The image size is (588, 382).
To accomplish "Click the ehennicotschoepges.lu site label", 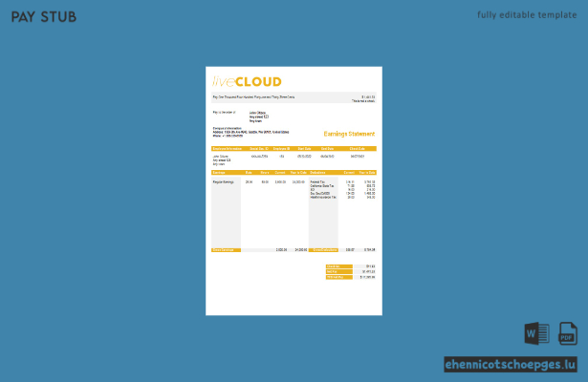I will pyautogui.click(x=511, y=365).
